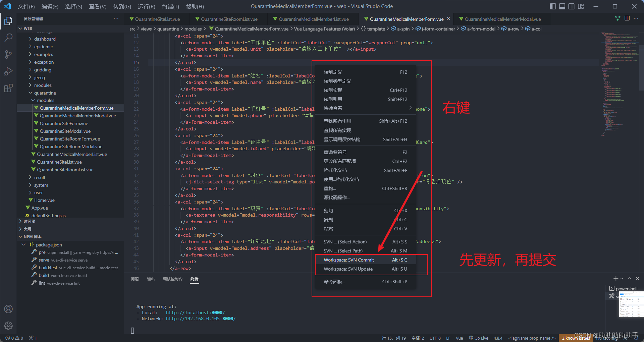This screenshot has height=342, width=644.
Task: Close the QuarantineMedicalMemberForm.vue tab
Action: coord(448,19)
